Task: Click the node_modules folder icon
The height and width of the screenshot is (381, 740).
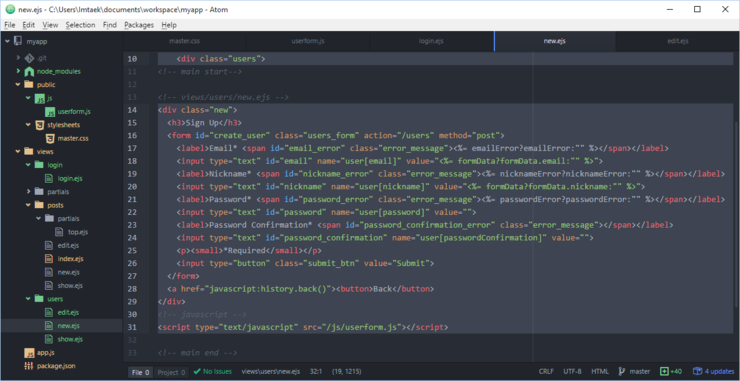Action: (29, 71)
